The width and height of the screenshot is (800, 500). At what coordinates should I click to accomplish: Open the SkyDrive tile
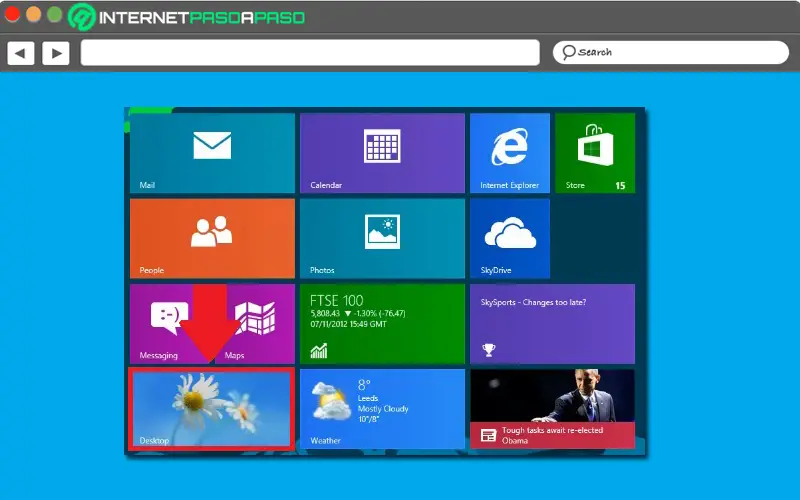(x=510, y=238)
